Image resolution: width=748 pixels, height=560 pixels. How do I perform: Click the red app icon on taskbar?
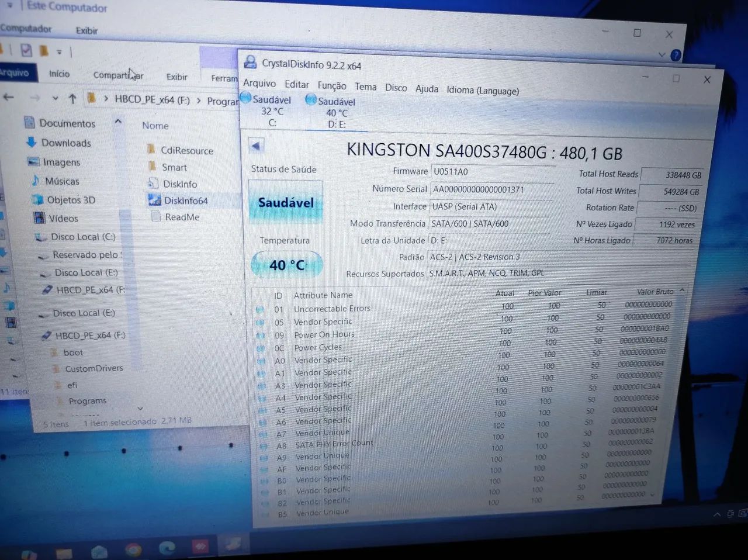(x=201, y=546)
